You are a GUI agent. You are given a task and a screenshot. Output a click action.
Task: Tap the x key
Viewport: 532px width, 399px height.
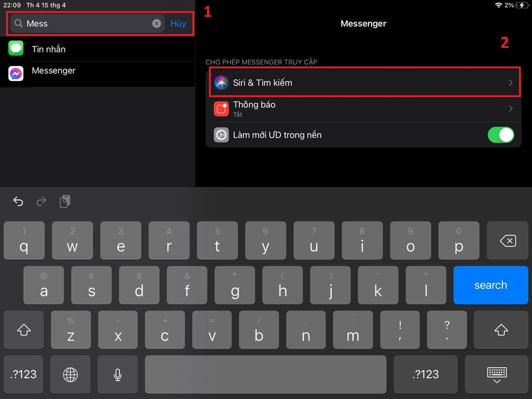pyautogui.click(x=118, y=330)
